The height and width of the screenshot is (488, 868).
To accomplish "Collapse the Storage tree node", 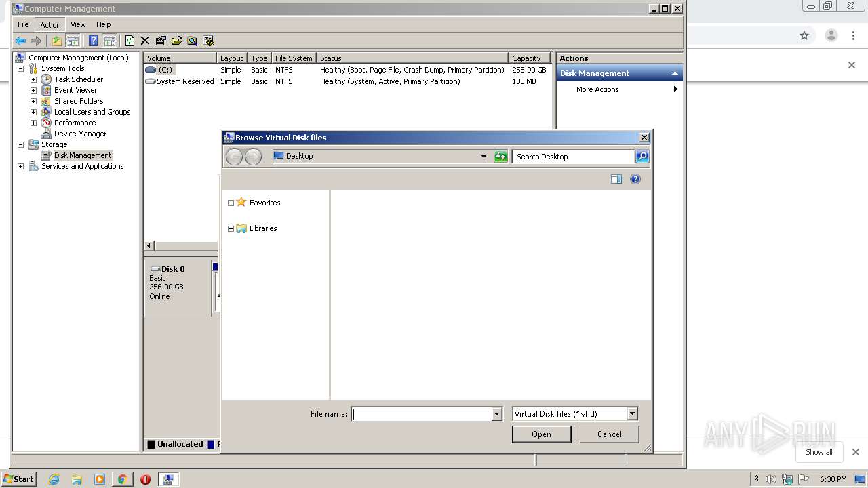I will tap(20, 144).
